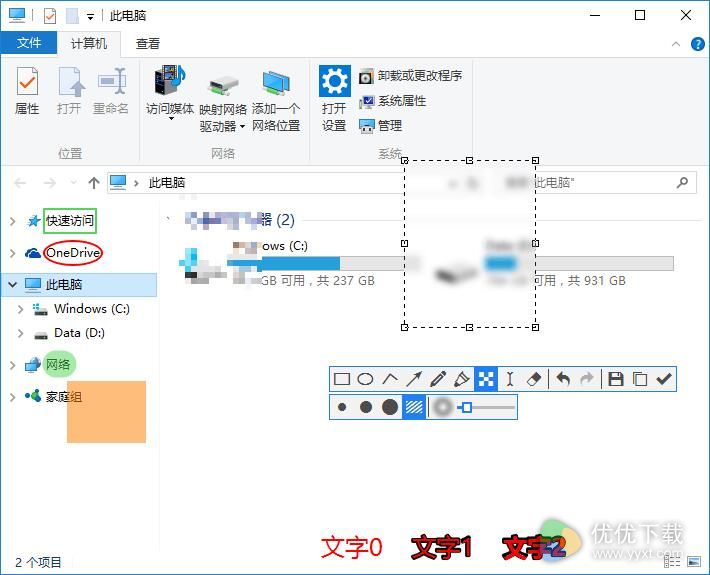This screenshot has height=575, width=710.
Task: Go forward with the right arrow
Action: [49, 183]
